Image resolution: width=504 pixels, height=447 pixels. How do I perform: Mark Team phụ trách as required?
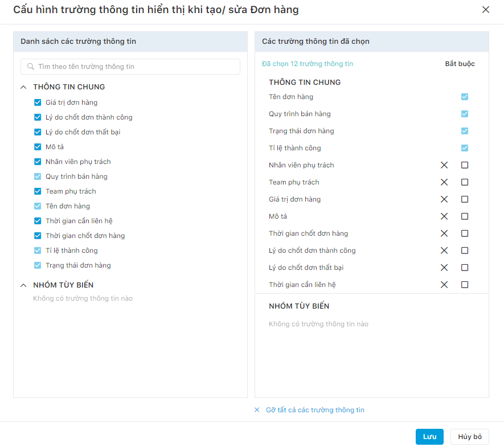coord(465,182)
